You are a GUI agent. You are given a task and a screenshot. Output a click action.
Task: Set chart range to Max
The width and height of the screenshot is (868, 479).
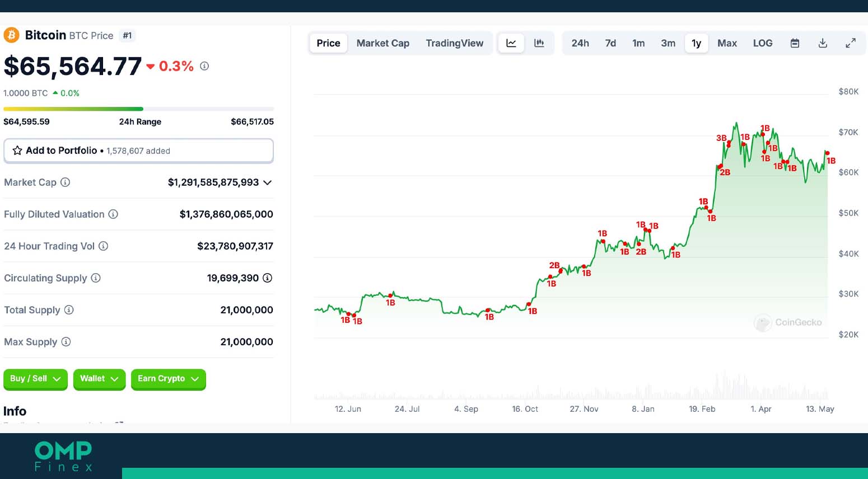[727, 43]
